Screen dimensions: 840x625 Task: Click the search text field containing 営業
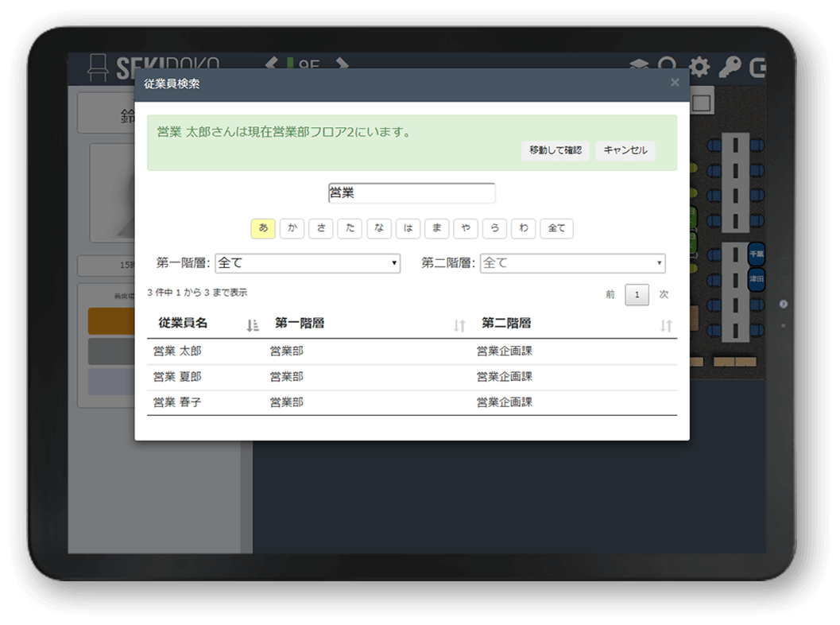coord(411,192)
